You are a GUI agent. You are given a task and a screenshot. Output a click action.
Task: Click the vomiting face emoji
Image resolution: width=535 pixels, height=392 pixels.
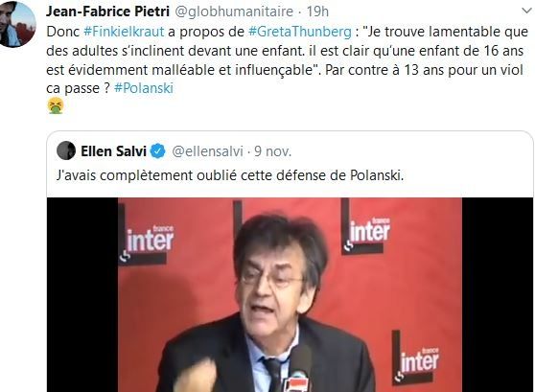(56, 105)
